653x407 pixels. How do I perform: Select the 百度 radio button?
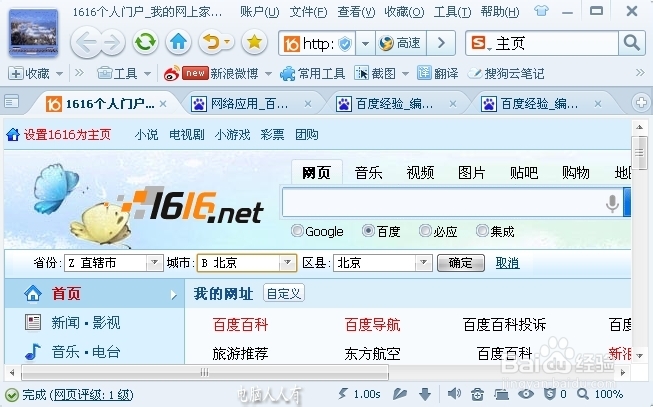tap(368, 230)
